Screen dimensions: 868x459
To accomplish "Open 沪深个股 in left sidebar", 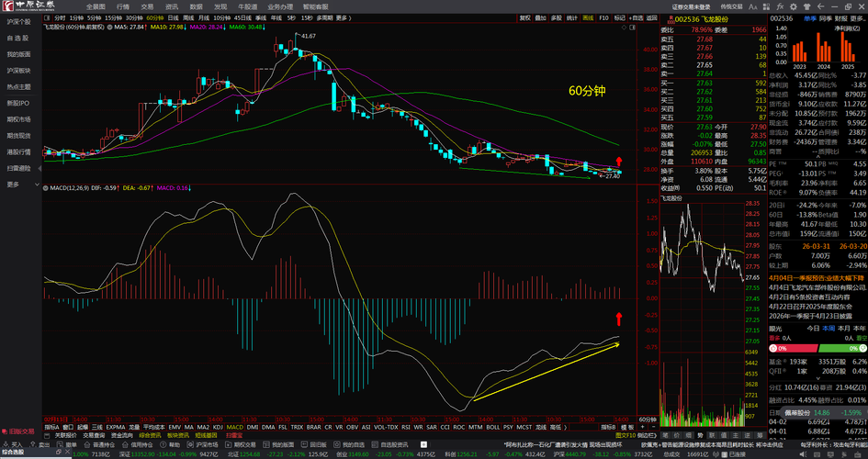I will (18, 21).
